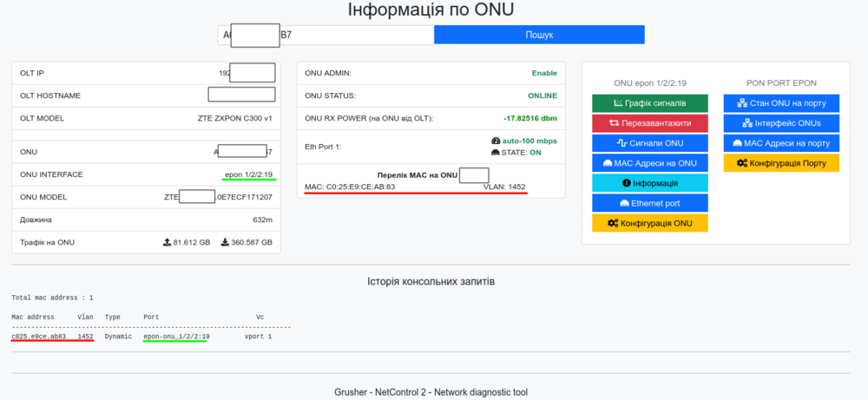The width and height of the screenshot is (868, 400).
Task: Open the Інформація info button
Action: coord(649,183)
